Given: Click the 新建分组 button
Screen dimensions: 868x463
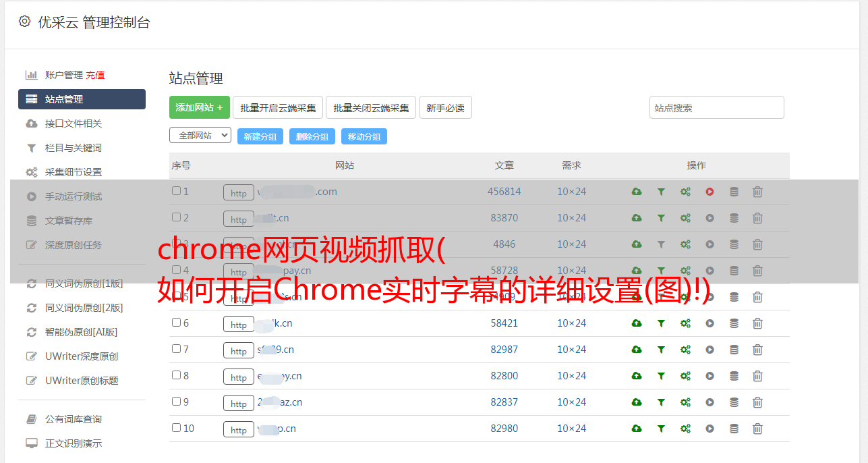Looking at the screenshot, I should [260, 136].
